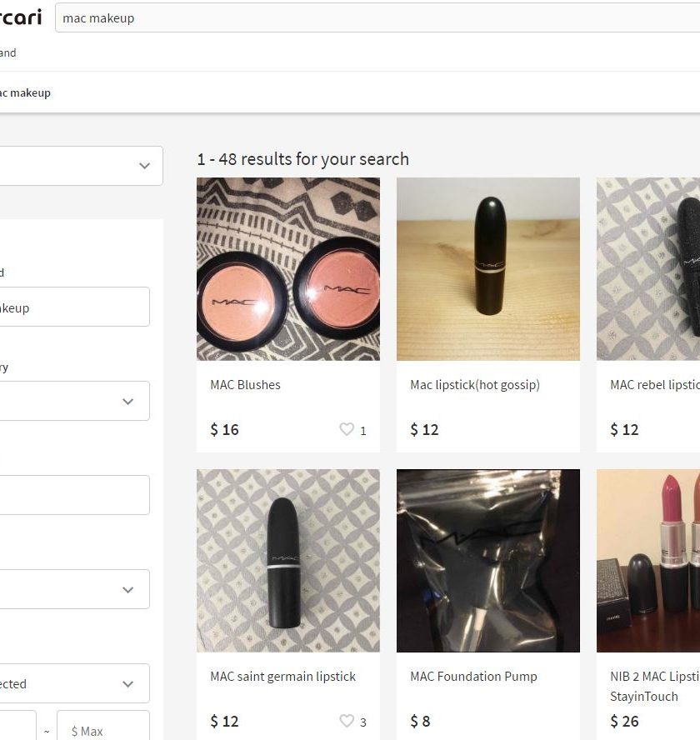Tap the heart on MAC saint germain lipstick
Viewport: 700px width, 740px height.
click(347, 722)
